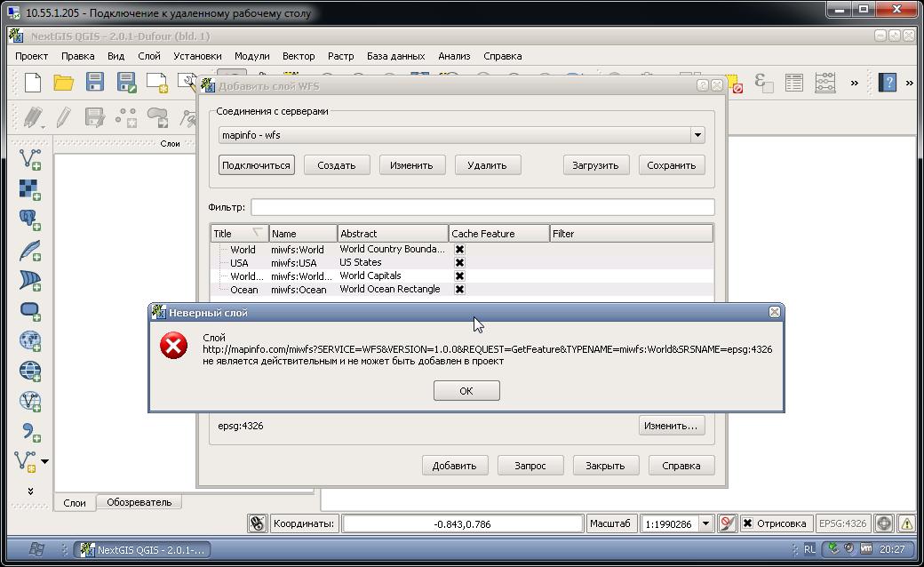Open the Вектор menu
The width and height of the screenshot is (924, 567).
[x=299, y=56]
